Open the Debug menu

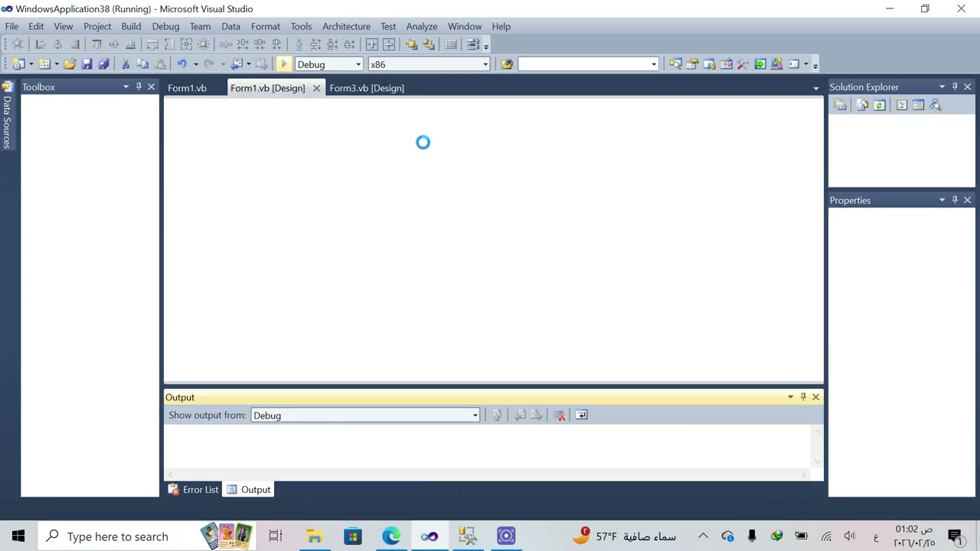coord(165,26)
